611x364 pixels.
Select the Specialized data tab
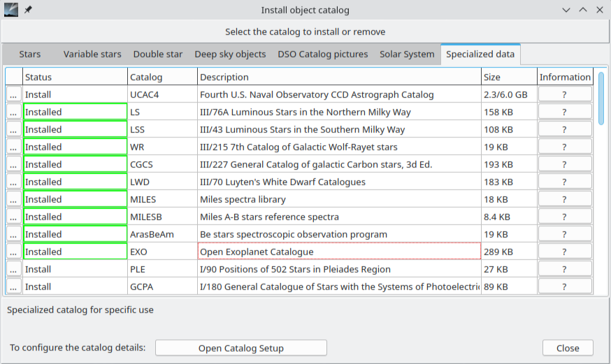pos(480,54)
